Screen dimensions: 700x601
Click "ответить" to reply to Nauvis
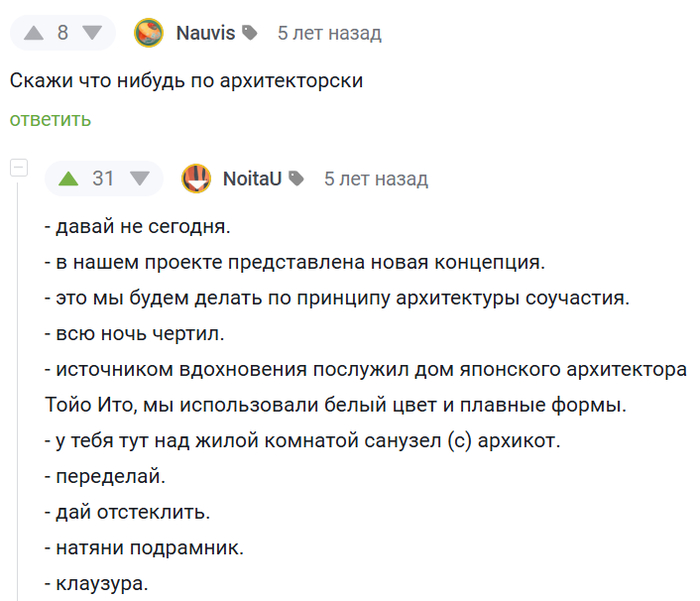50,120
